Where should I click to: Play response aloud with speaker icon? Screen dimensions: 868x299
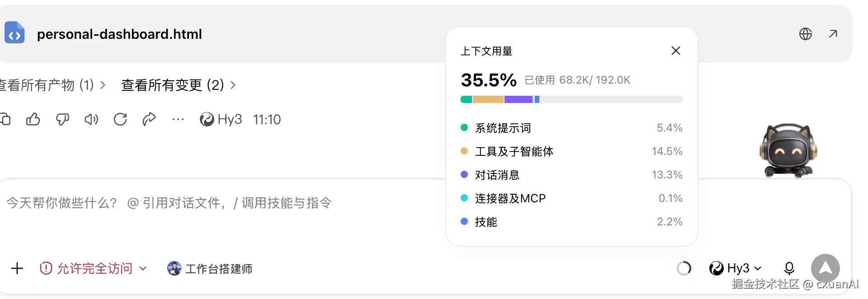(x=91, y=119)
